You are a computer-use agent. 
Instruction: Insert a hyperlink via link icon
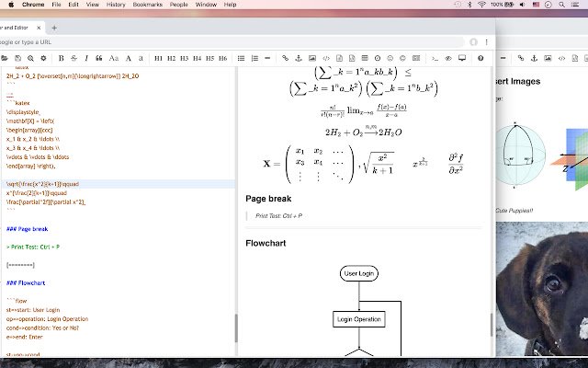285,58
